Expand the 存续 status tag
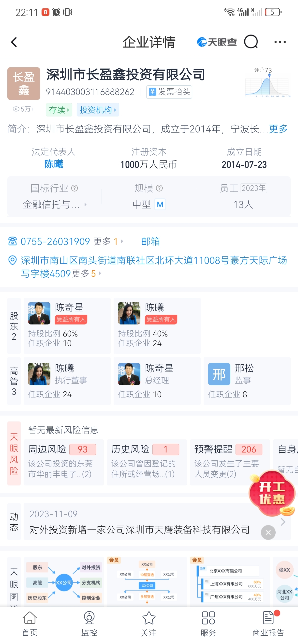The height and width of the screenshot is (644, 298). coord(59,110)
